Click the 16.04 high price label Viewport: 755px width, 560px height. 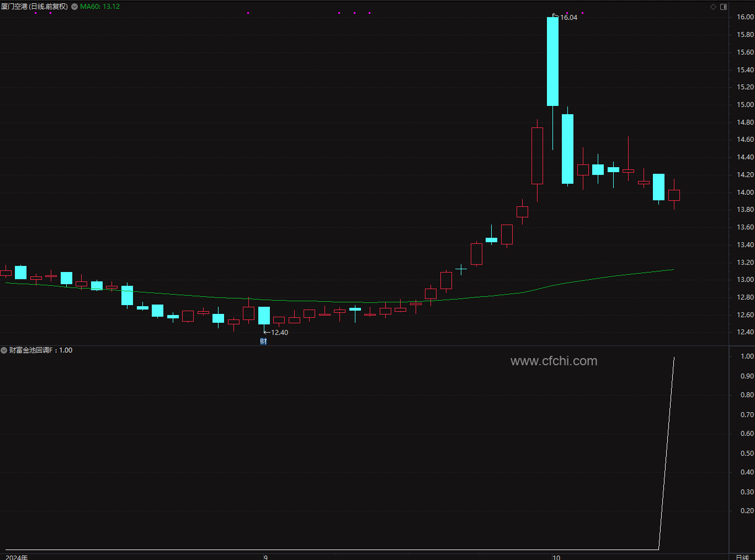568,18
